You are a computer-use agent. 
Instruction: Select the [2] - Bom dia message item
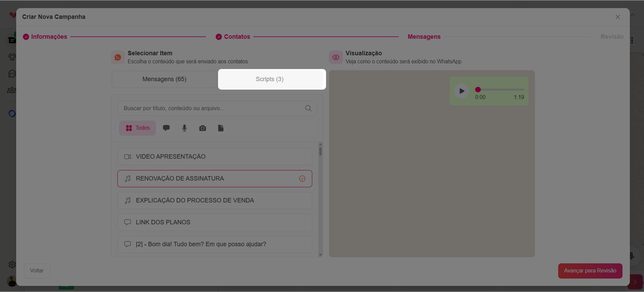(215, 244)
